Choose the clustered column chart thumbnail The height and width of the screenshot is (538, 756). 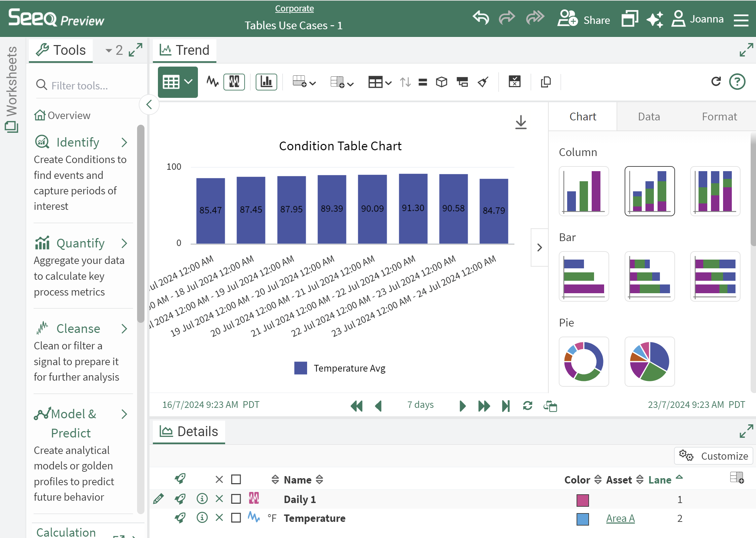584,191
